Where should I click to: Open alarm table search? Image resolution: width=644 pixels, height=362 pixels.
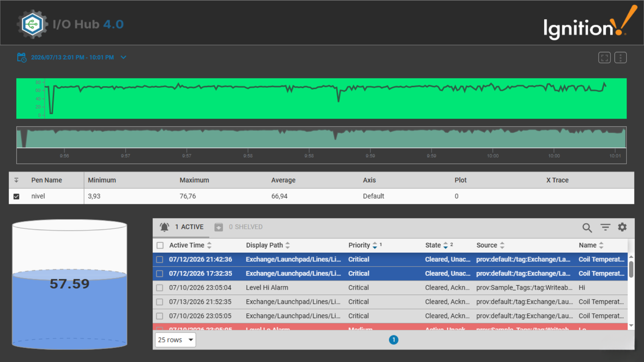pos(587,228)
